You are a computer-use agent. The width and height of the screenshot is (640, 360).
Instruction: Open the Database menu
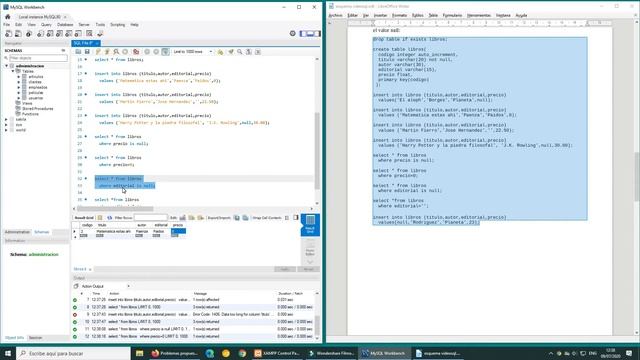tap(65, 25)
